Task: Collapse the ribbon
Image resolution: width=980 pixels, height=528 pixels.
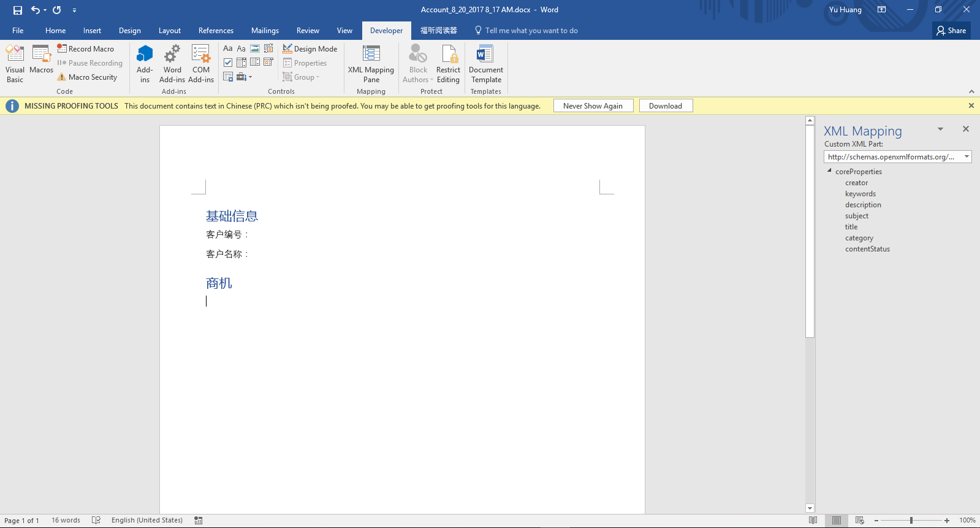Action: 971,91
